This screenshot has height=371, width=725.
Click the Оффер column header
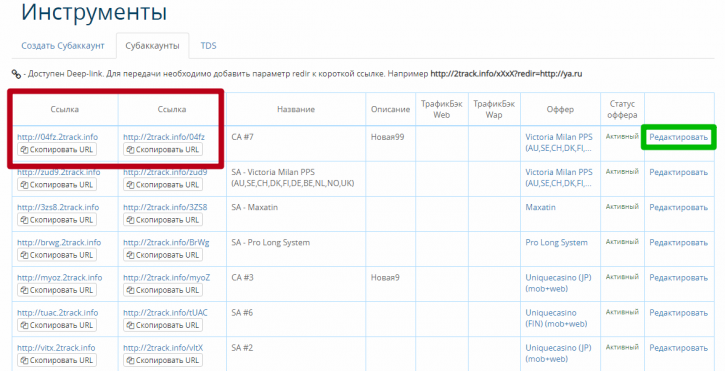[x=560, y=110]
